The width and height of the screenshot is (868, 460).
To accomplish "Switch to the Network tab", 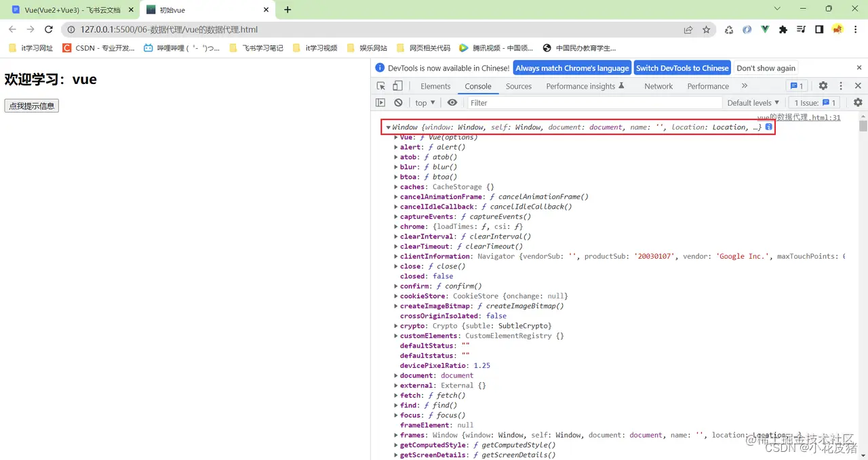I will [x=658, y=86].
